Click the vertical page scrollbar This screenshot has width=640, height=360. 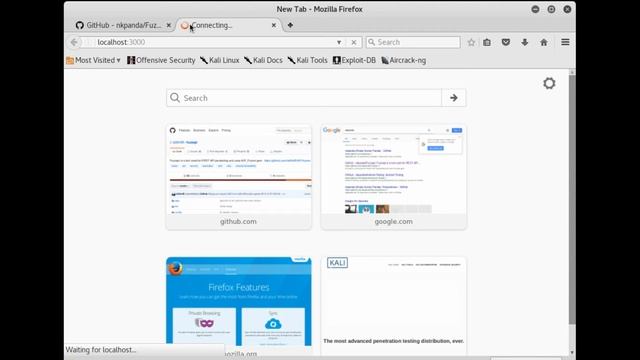pos(572,200)
